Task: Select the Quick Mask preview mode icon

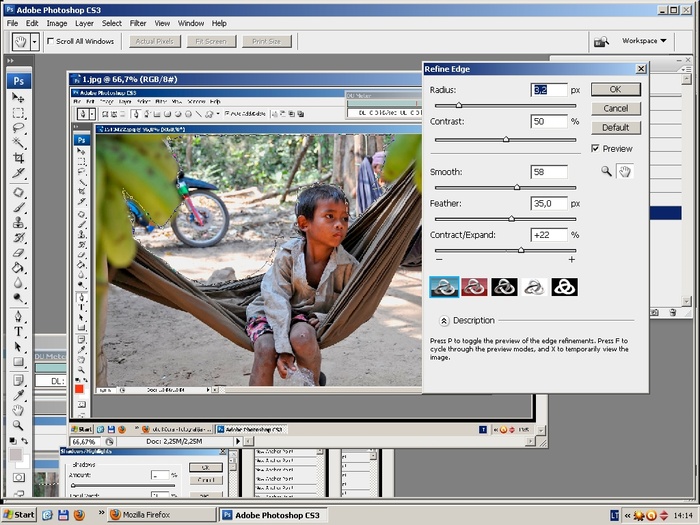Action: click(474, 287)
